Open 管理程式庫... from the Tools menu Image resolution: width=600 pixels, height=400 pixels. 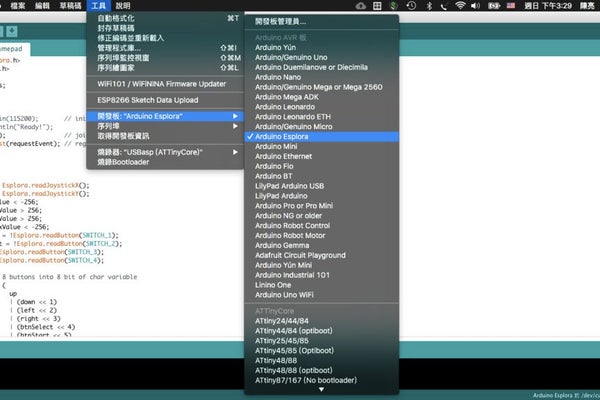[165, 48]
